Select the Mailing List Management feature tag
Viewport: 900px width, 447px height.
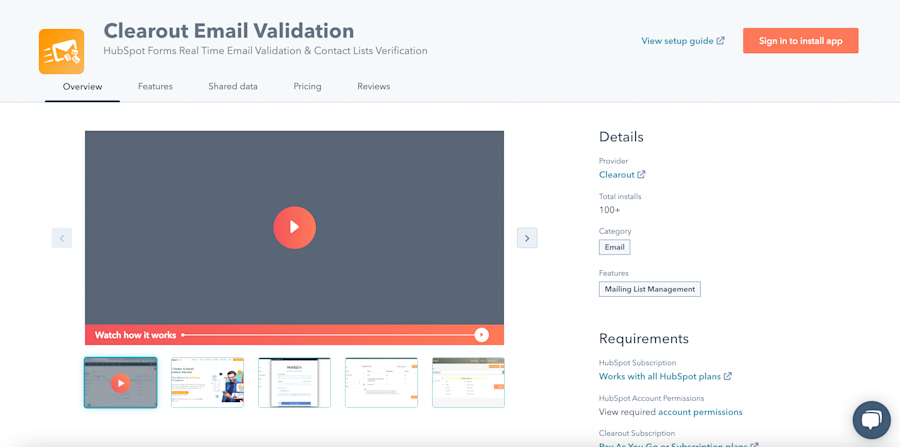point(650,289)
